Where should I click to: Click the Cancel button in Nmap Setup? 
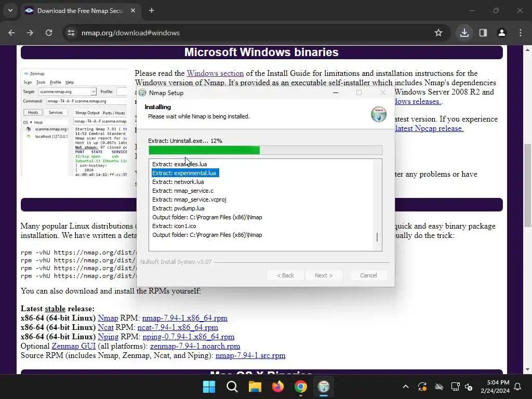tap(368, 275)
